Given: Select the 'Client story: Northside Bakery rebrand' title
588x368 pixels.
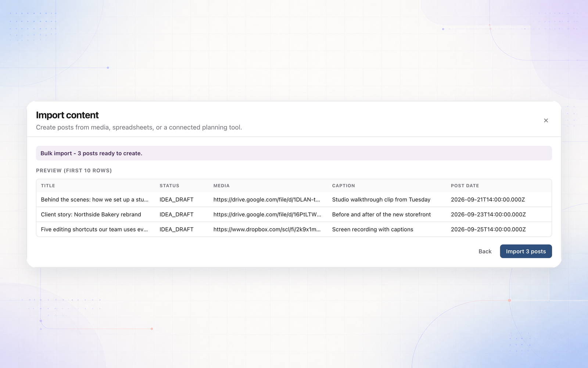Looking at the screenshot, I should [91, 215].
